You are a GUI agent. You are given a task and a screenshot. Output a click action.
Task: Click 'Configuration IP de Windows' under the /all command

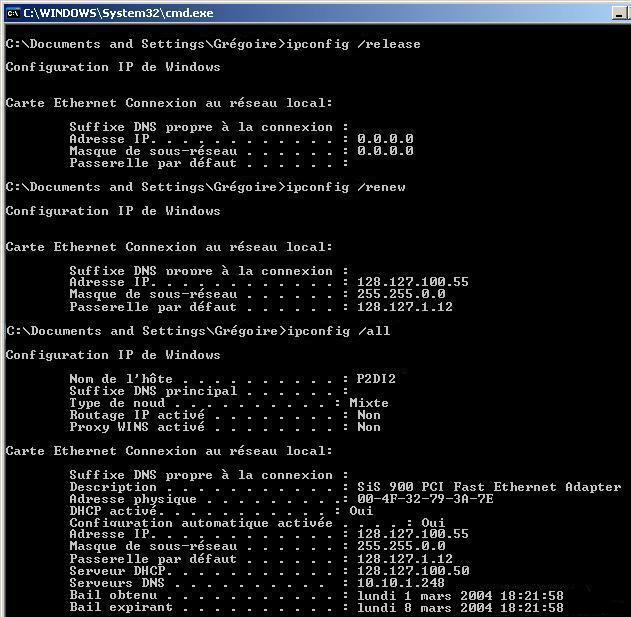113,355
